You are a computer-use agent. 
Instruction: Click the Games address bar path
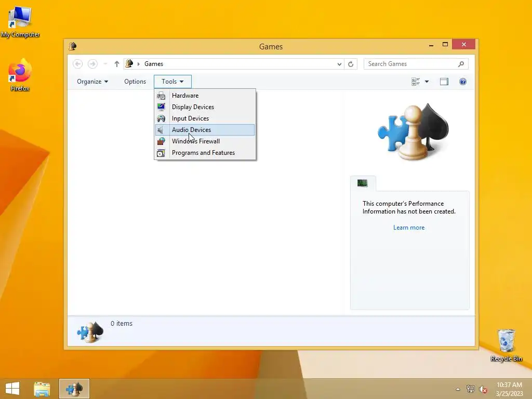point(154,64)
